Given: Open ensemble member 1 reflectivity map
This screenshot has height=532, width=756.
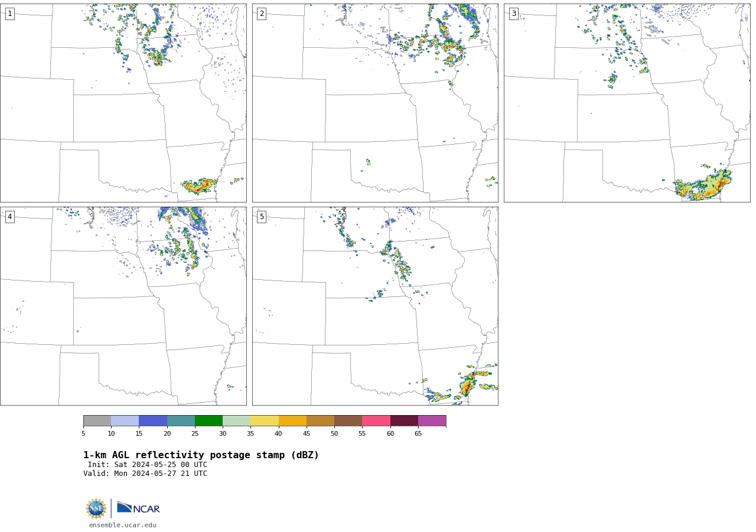Looking at the screenshot, I should pyautogui.click(x=123, y=103).
